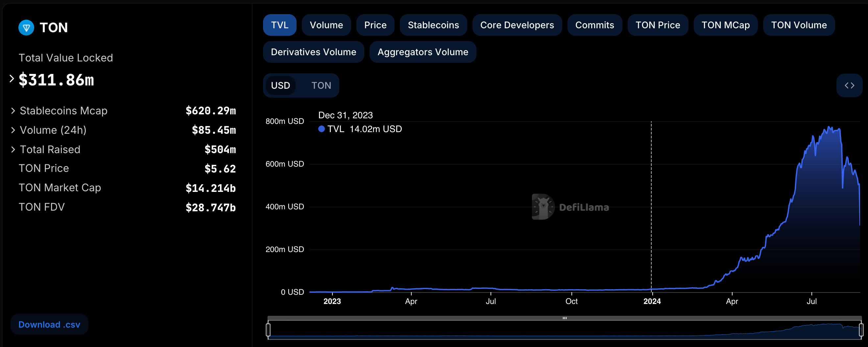Click the $85.45m volume value

point(214,130)
